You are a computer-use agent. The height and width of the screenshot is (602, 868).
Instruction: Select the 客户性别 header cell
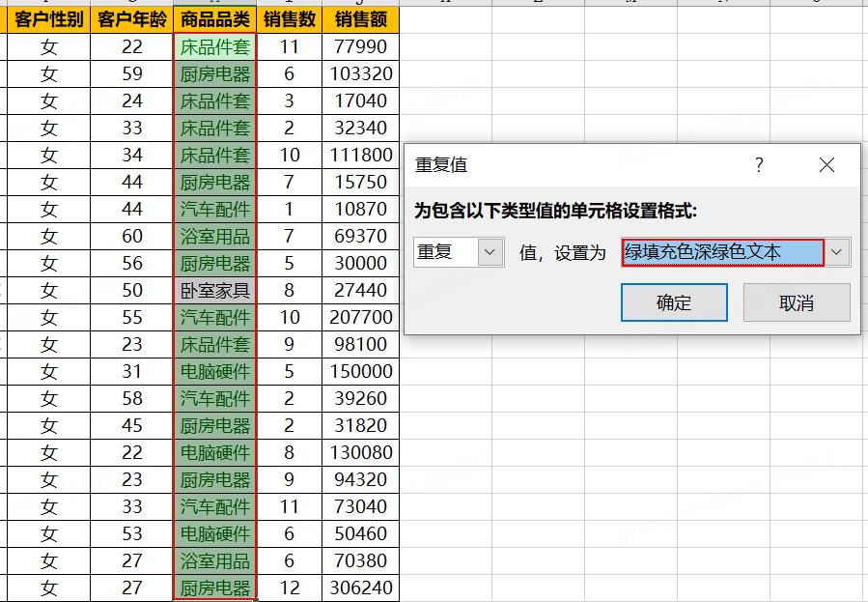click(48, 20)
